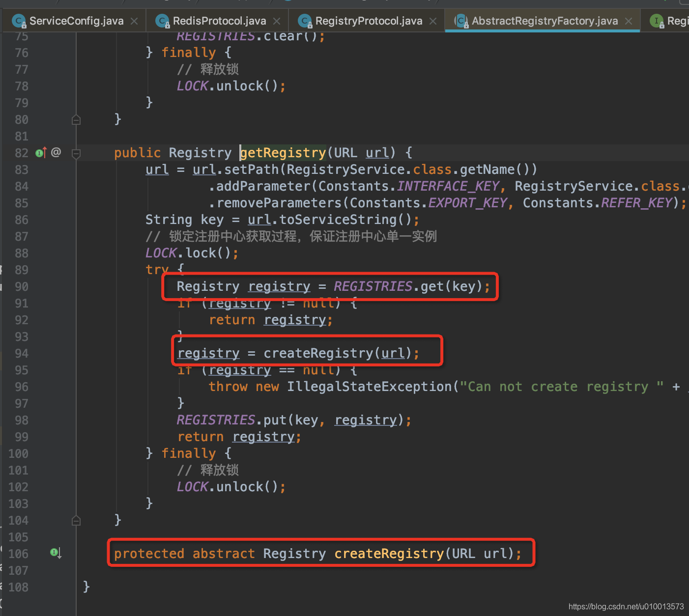Click the fold end marker at line 104
Image resolution: width=689 pixels, height=616 pixels.
(x=76, y=521)
